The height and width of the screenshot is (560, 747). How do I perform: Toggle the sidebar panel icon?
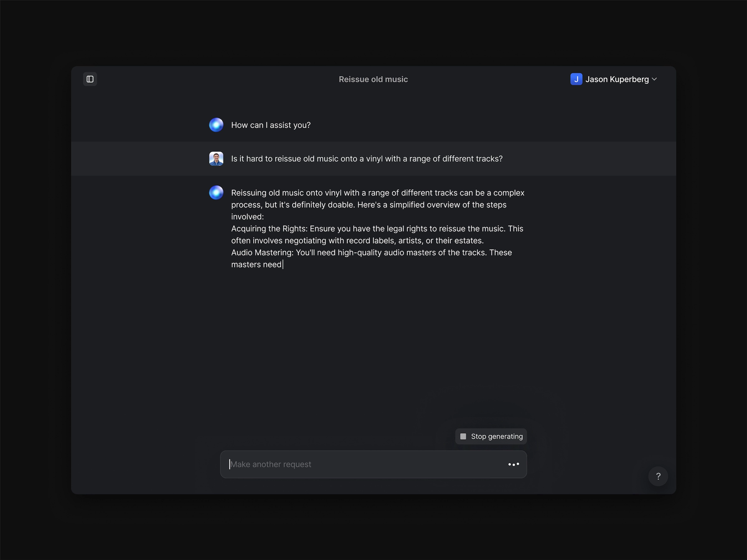click(90, 79)
